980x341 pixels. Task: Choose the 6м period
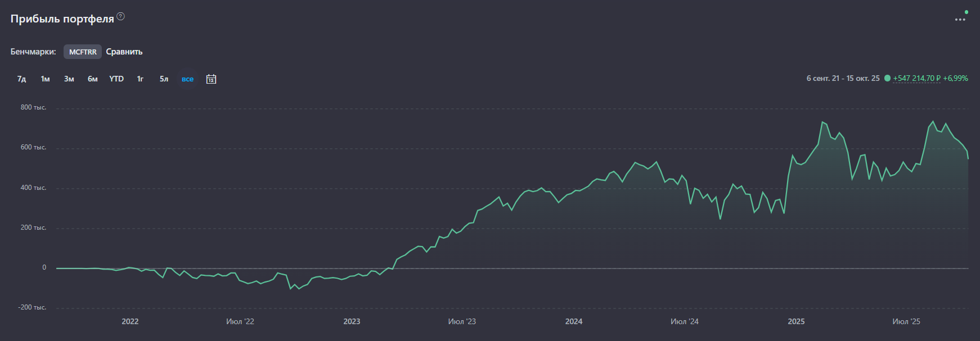[x=92, y=79]
